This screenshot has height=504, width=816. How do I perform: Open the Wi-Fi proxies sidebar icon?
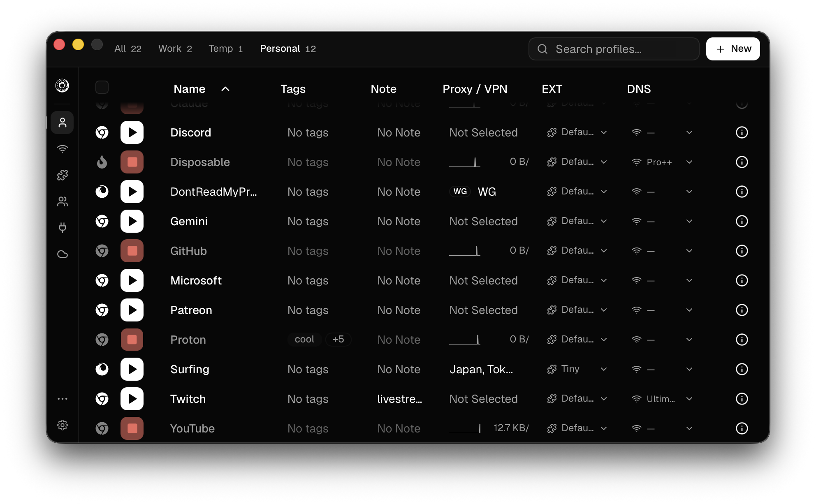click(x=62, y=149)
